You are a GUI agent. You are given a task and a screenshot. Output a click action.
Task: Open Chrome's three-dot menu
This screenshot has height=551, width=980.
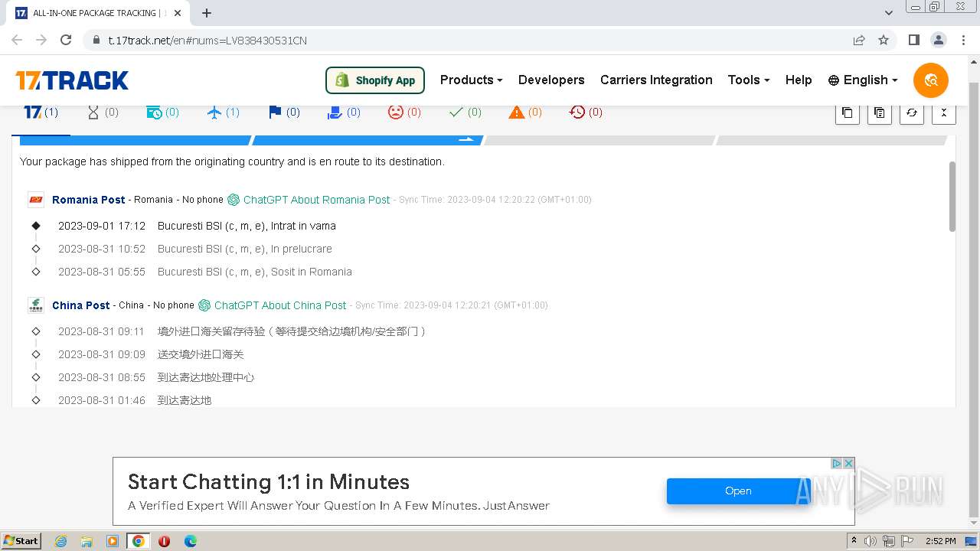tap(963, 41)
